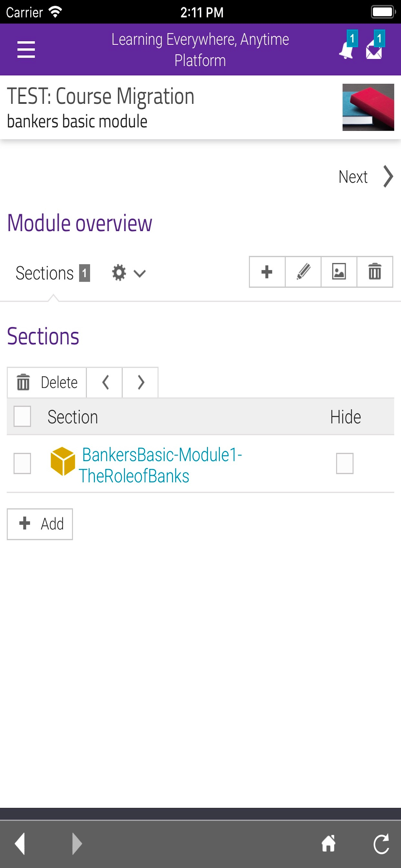
Task: Open the hamburger navigation menu
Action: pos(26,49)
